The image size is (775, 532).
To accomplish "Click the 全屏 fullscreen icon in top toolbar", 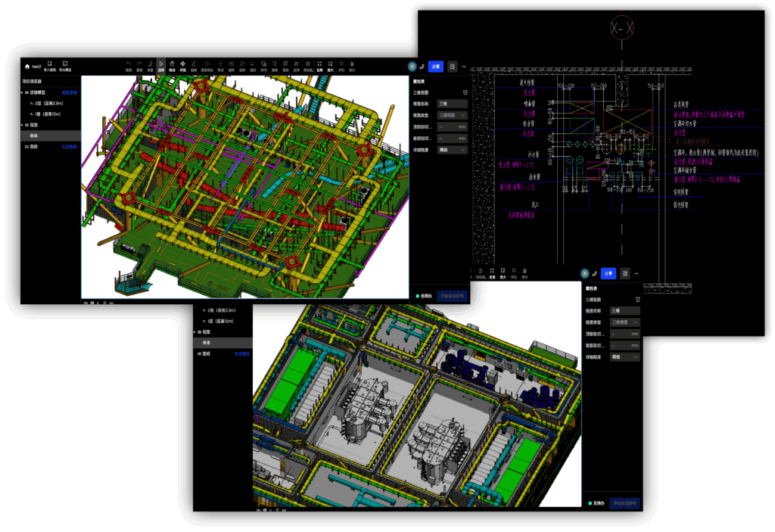I will pos(319,65).
